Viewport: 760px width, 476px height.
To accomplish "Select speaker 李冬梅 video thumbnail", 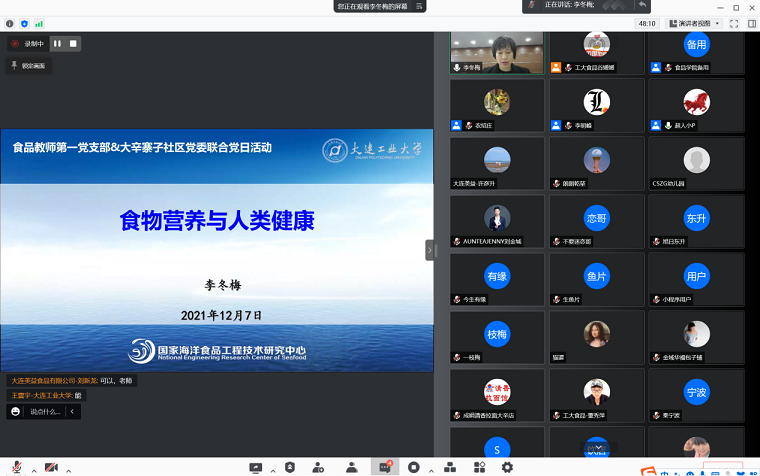I will click(x=497, y=52).
